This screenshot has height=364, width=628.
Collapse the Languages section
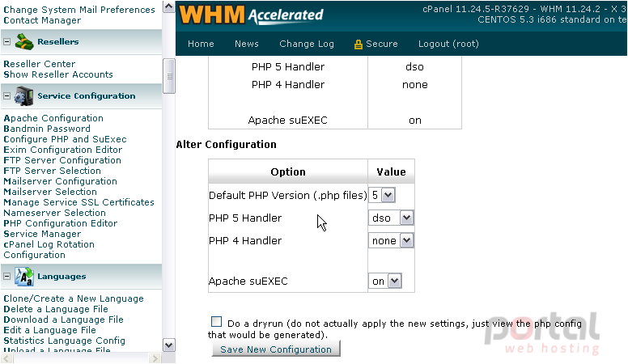pos(6,277)
